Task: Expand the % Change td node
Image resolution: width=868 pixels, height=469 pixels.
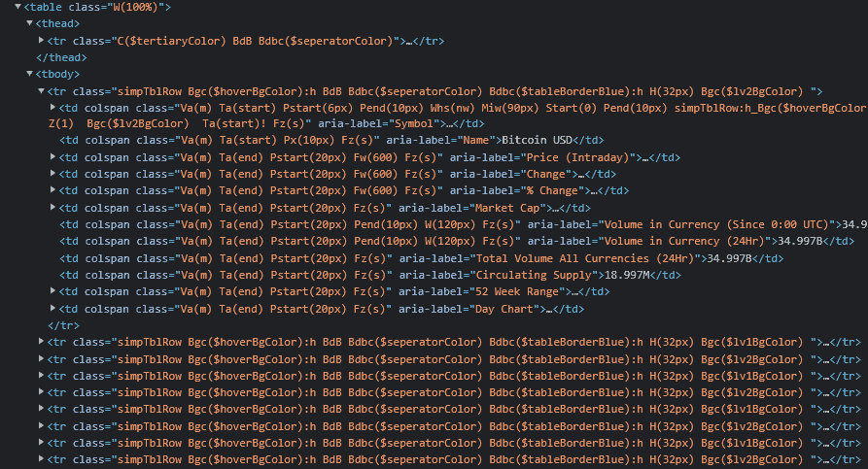Action: point(53,190)
